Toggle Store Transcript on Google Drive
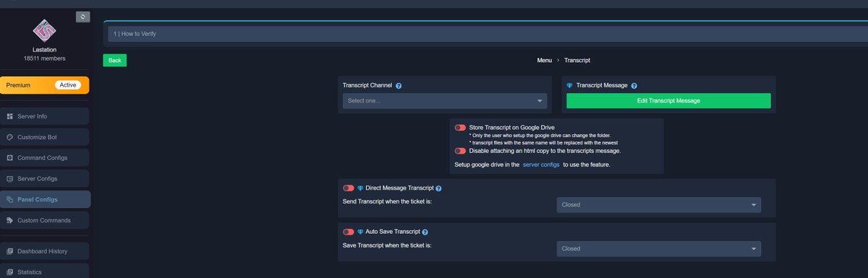This screenshot has height=278, width=868. [460, 128]
